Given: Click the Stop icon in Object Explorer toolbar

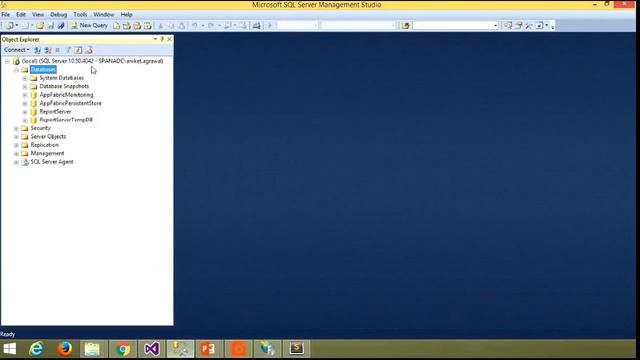Looking at the screenshot, I should 58,50.
